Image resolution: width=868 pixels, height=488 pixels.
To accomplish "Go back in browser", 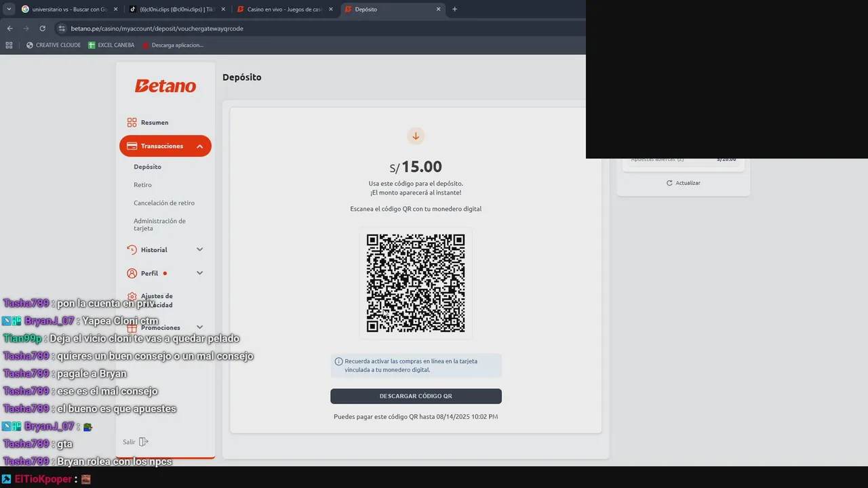I will (9, 28).
